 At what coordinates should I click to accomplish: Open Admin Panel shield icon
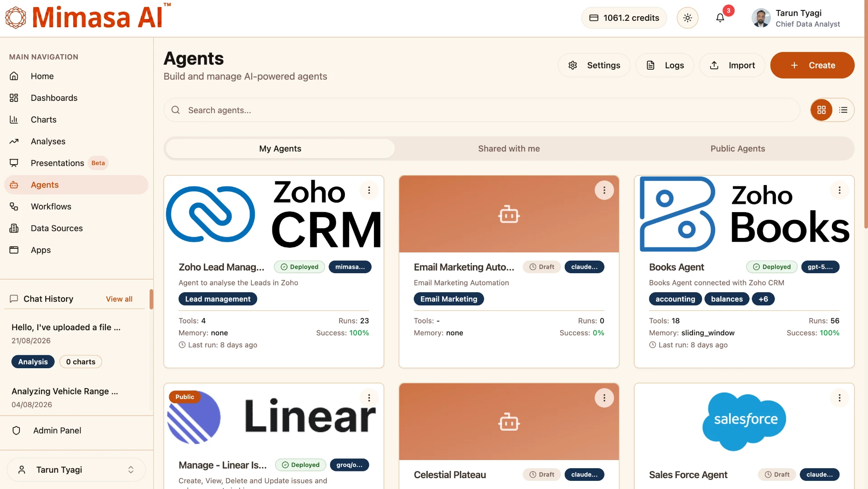point(16,431)
